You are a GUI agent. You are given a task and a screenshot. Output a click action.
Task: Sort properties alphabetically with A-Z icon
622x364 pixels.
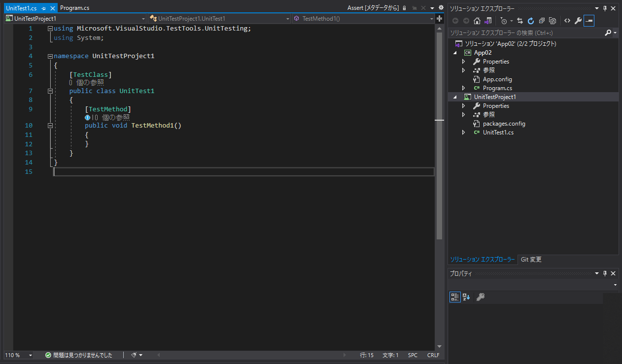[x=466, y=297]
